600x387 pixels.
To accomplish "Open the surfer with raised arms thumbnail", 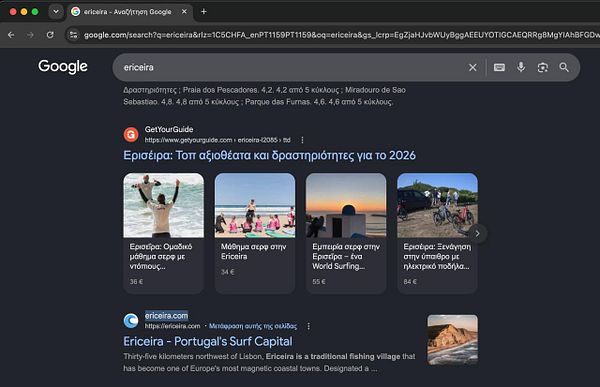I will pos(163,205).
